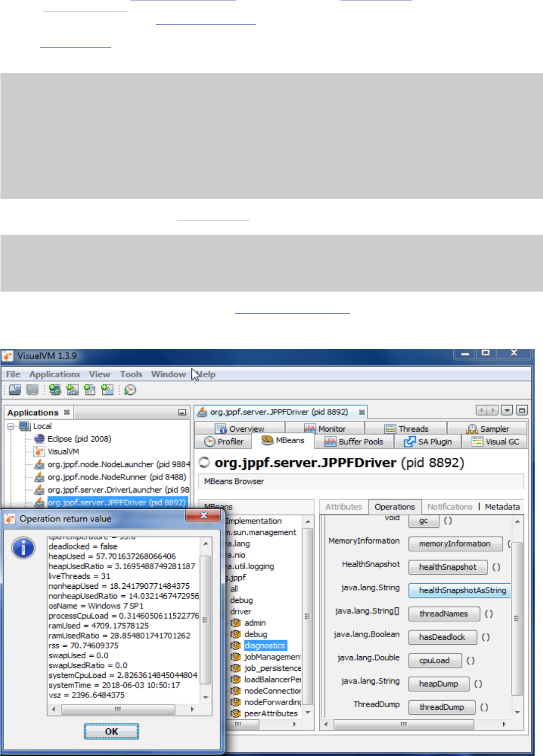The image size is (543, 756).
Task: Click the return value dialog scroll up arrow
Action: 206,544
